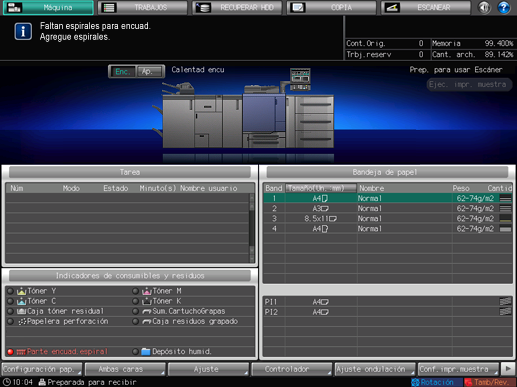Click tray 4 paper quantity indicator

click(505, 229)
